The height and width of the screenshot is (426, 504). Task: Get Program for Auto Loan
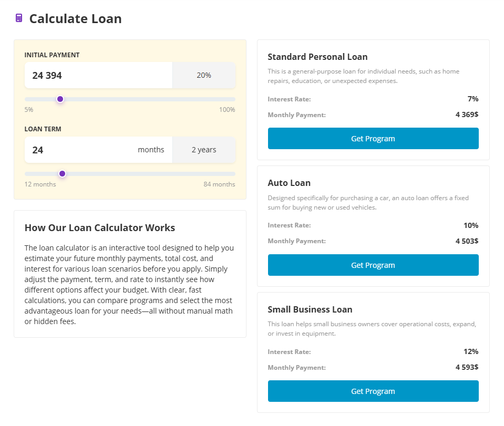(x=373, y=265)
